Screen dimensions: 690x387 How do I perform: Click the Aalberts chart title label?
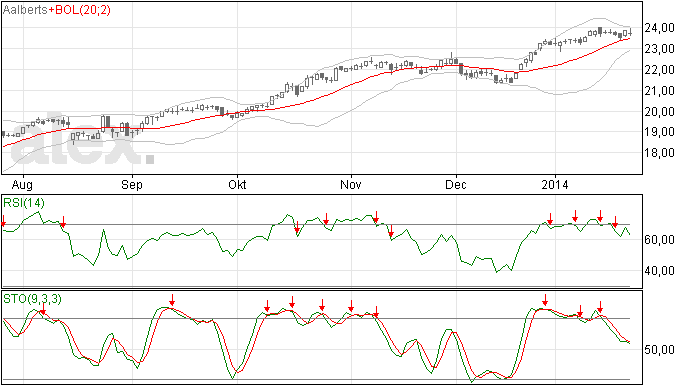25,10
